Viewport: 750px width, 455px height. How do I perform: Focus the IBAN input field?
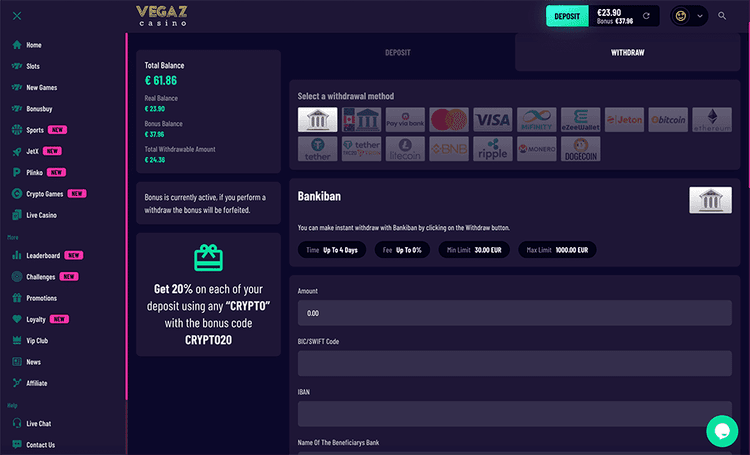(x=515, y=414)
